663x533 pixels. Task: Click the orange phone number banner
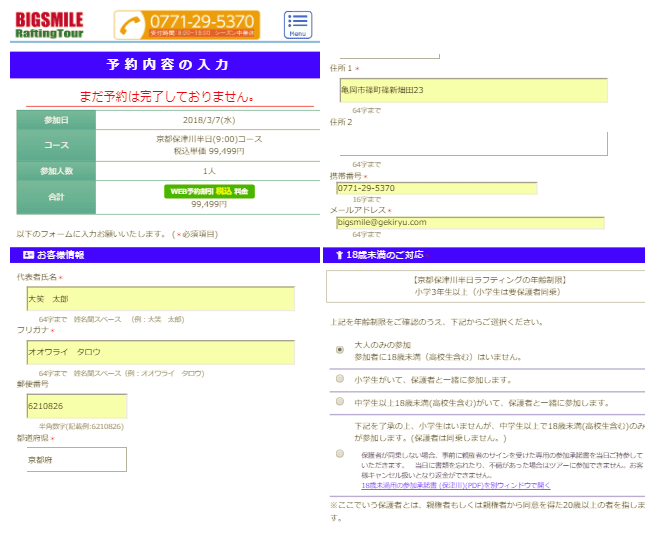tap(186, 24)
